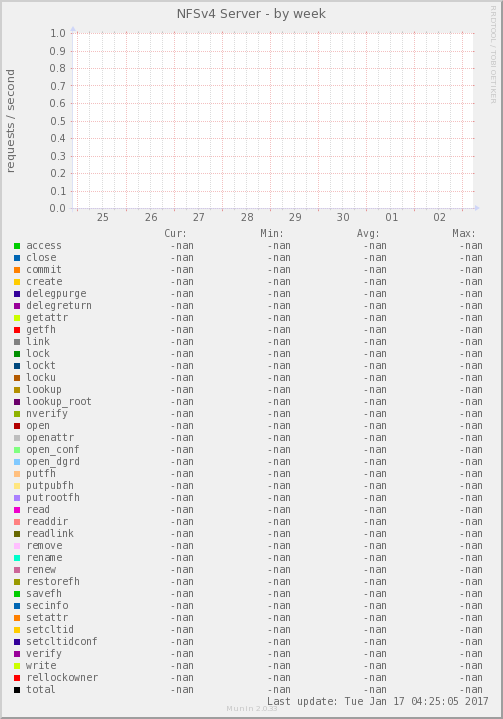Click the brown swatch beside locku
The width and height of the screenshot is (503, 719).
click(x=17, y=378)
